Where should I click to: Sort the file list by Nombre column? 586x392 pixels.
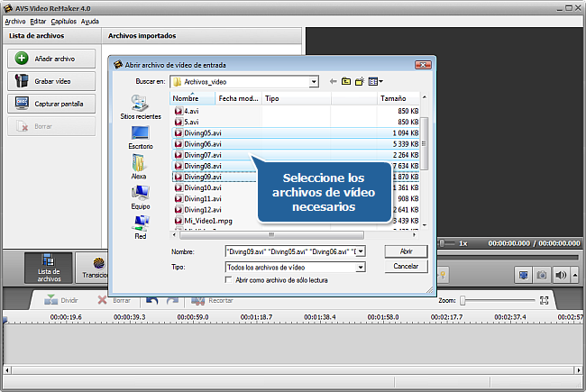pos(192,98)
